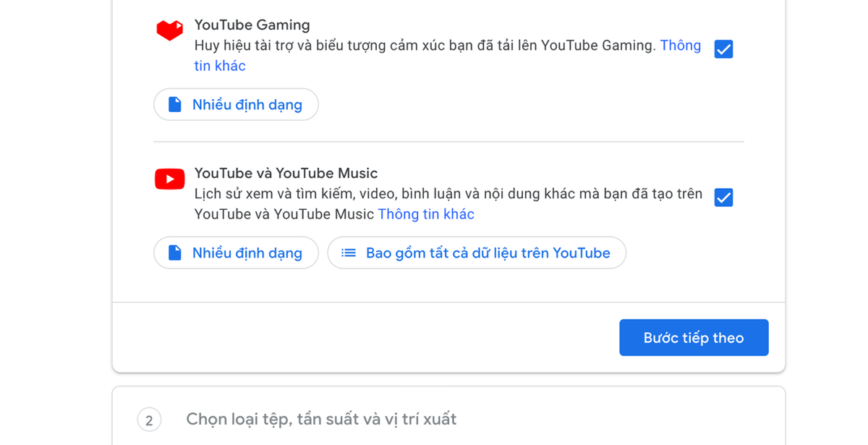Select the YouTube và YouTube Music section heading

[284, 173]
